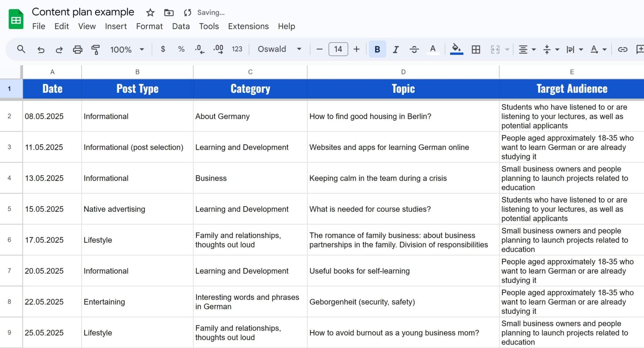This screenshot has width=644, height=348.
Task: Toggle bold formatting on selection
Action: point(377,49)
